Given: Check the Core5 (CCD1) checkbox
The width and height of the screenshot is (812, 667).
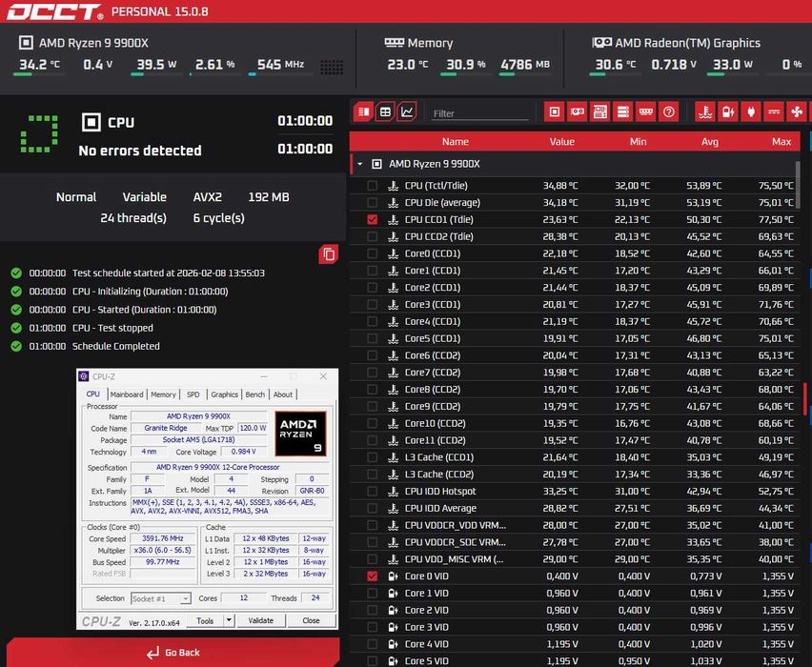Looking at the screenshot, I should pyautogui.click(x=372, y=338).
